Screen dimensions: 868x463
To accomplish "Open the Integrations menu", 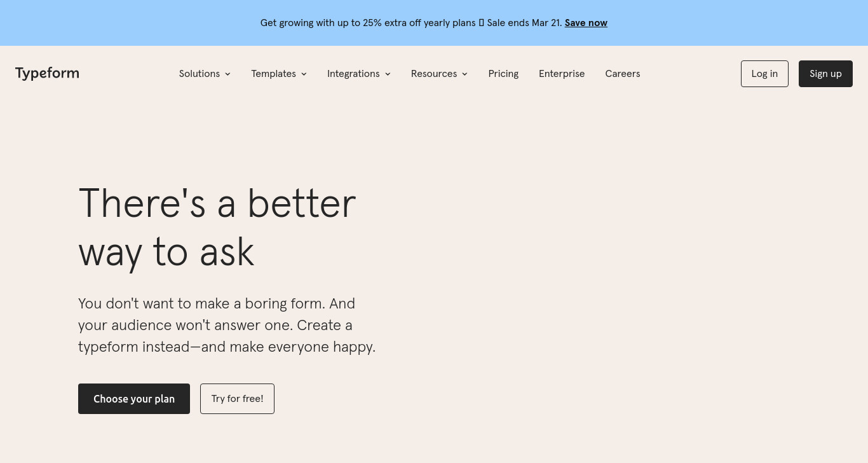I will 359,74.
